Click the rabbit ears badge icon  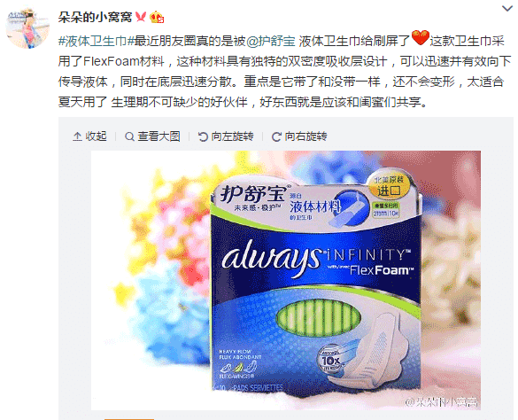click(x=141, y=17)
